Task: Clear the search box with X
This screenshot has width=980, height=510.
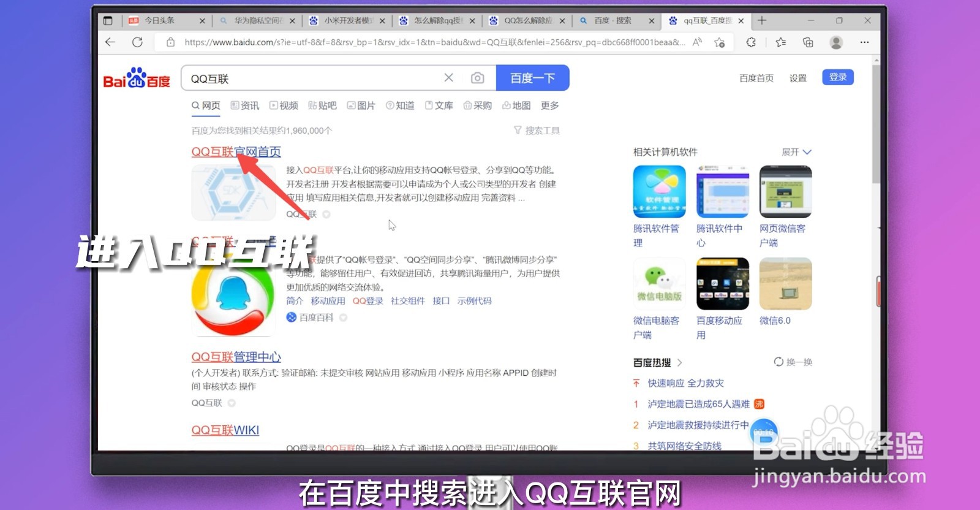Action: (449, 78)
